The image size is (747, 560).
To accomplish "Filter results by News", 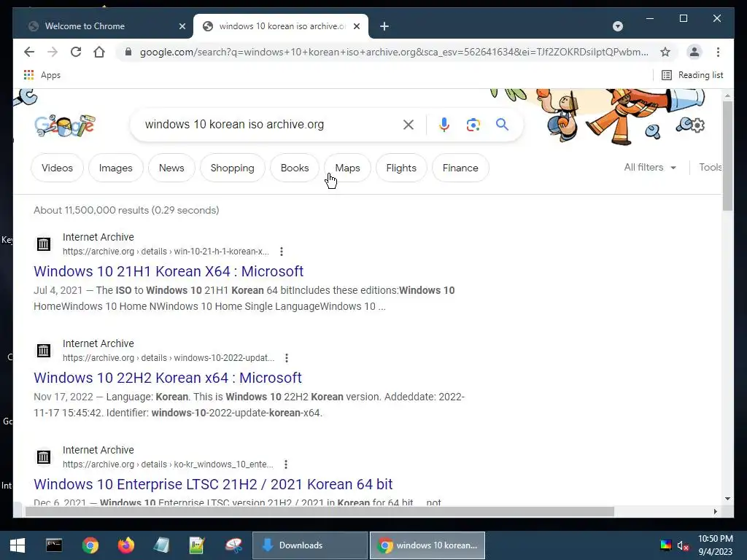I will point(171,168).
